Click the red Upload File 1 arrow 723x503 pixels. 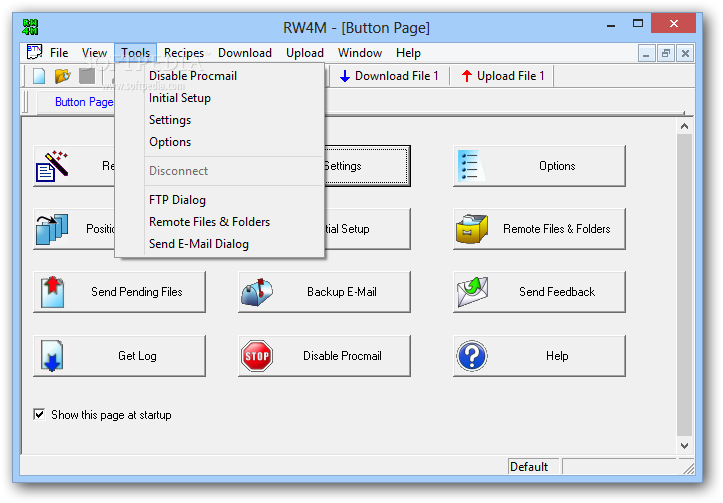coord(467,76)
